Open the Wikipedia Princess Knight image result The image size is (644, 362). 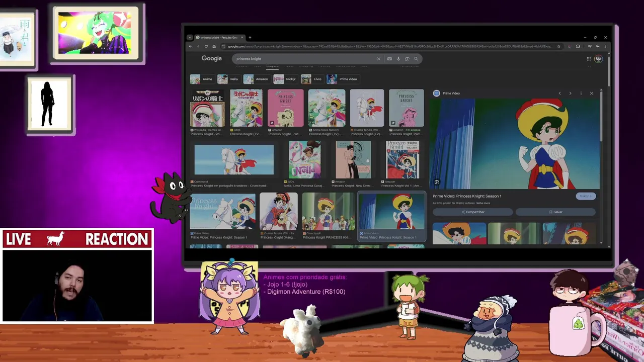(207, 108)
